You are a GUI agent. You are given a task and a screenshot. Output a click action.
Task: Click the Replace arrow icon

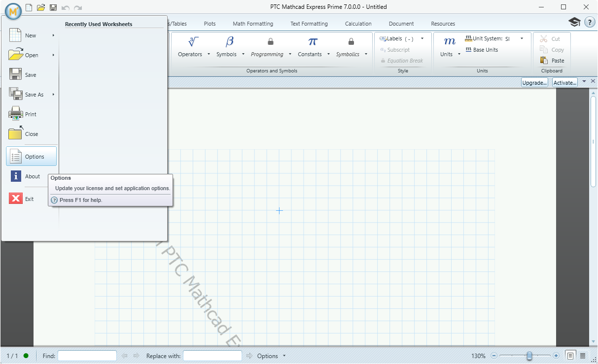[x=249, y=356]
